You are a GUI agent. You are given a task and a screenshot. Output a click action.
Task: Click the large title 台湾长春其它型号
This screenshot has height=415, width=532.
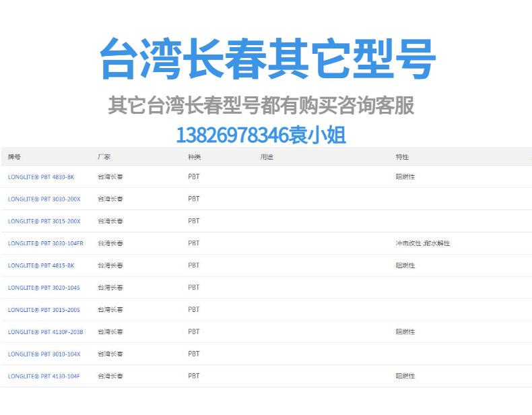click(267, 59)
